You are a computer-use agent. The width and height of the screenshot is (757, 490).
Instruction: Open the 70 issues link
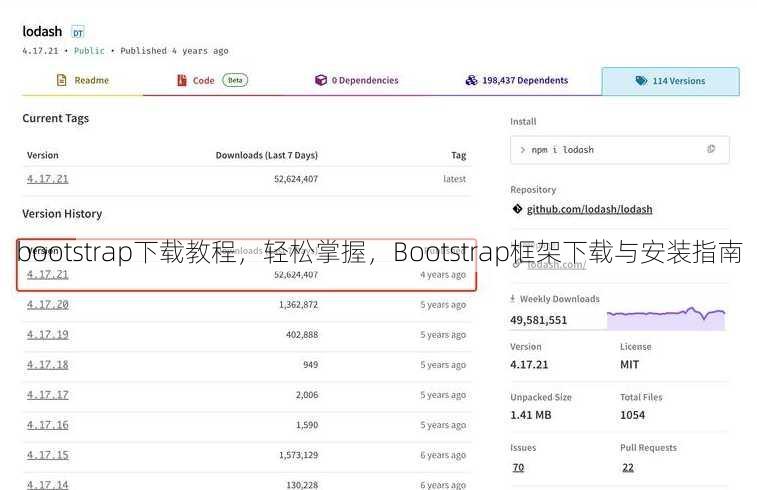coord(518,467)
